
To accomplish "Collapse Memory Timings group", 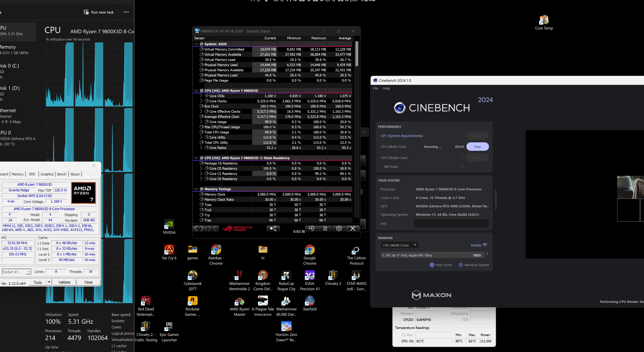I will pyautogui.click(x=196, y=189).
